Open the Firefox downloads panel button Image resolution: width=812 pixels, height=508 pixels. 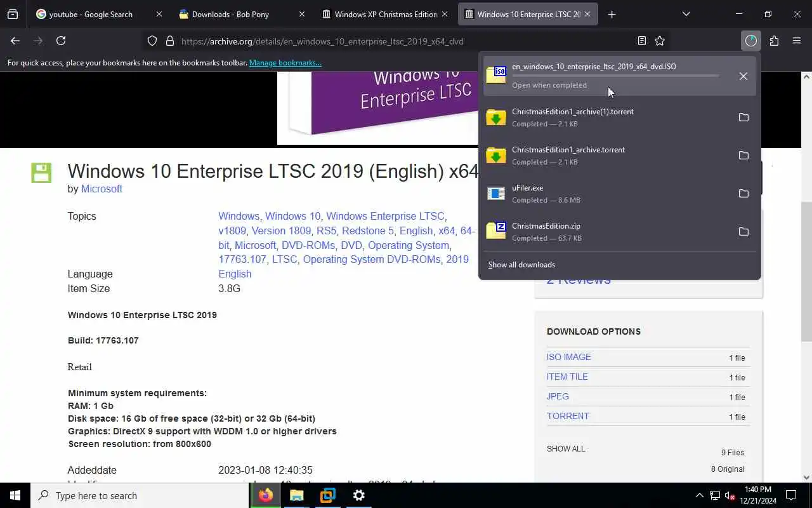751,41
